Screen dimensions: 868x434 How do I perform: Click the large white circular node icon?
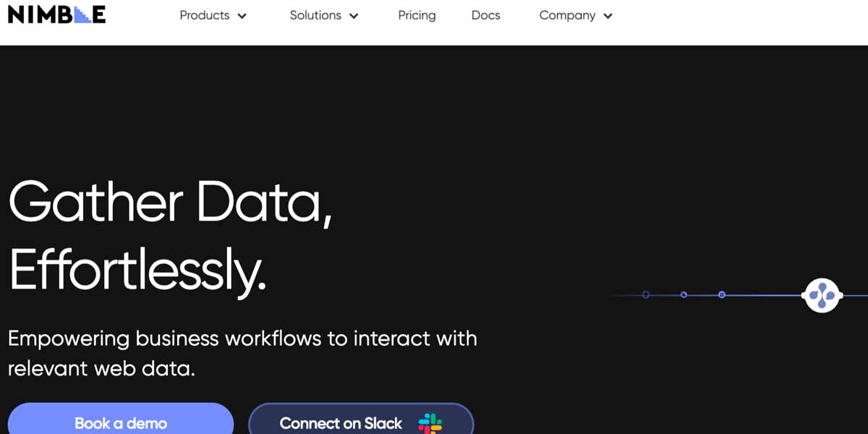click(821, 295)
